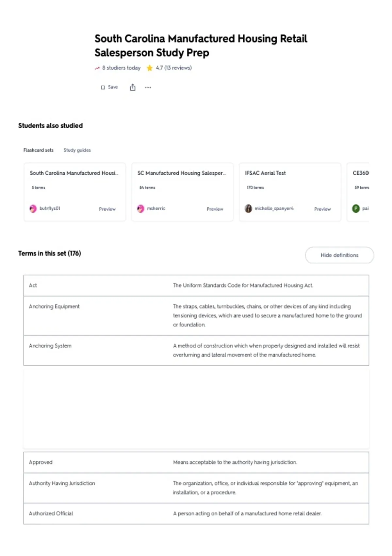Switch to the Flashcard sets tab

tap(38, 150)
